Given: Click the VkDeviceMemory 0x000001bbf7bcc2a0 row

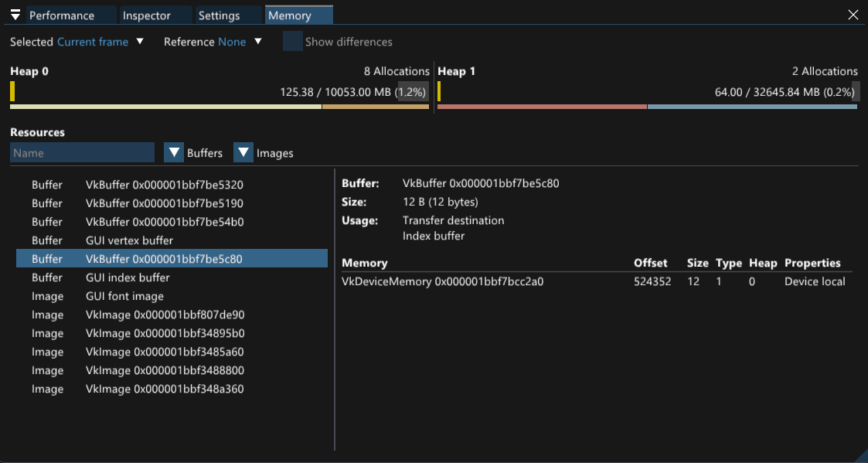Looking at the screenshot, I should click(442, 281).
